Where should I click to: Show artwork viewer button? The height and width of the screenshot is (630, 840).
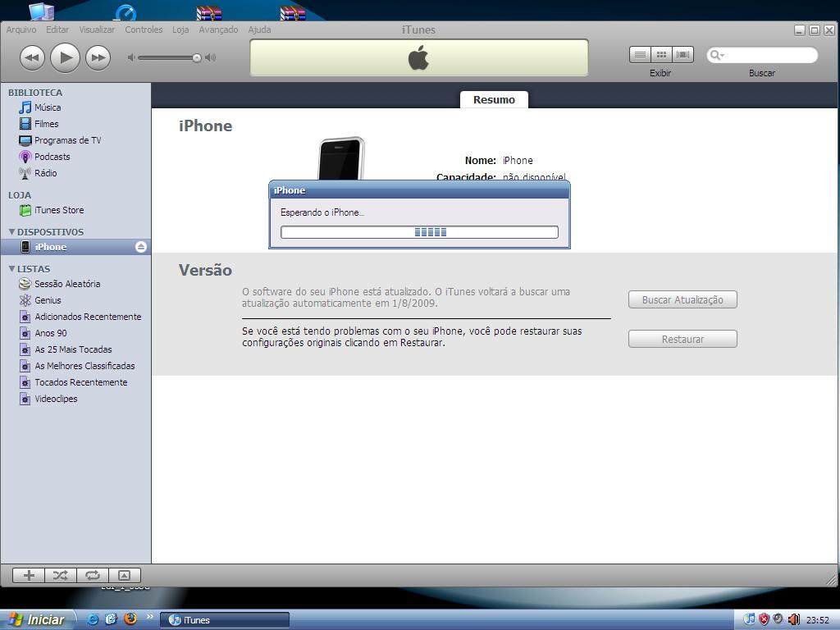[x=125, y=575]
